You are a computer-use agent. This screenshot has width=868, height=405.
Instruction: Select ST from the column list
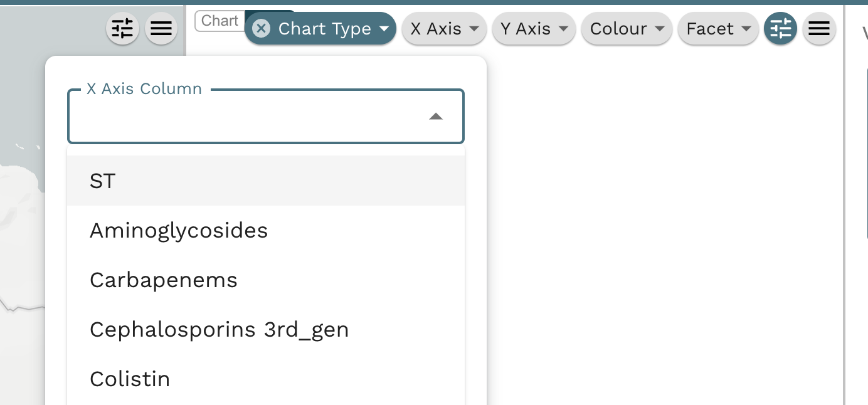click(266, 181)
